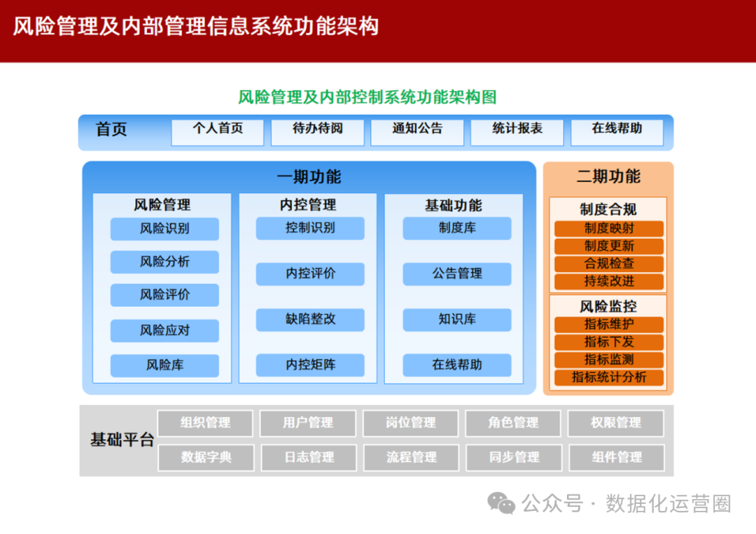This screenshot has height=534, width=756.
Task: Open the 待办待阅 box
Action: tap(317, 132)
